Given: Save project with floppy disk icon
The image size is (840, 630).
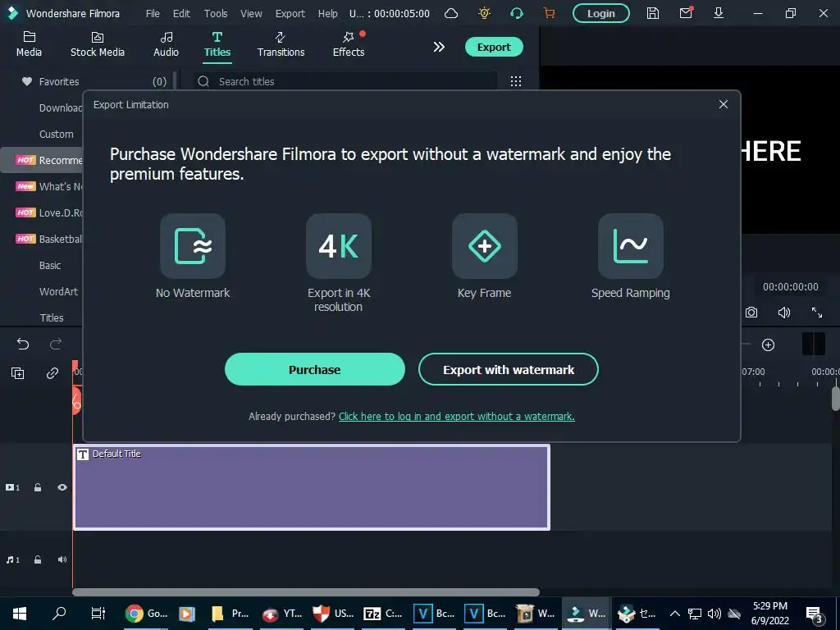Looking at the screenshot, I should (652, 13).
